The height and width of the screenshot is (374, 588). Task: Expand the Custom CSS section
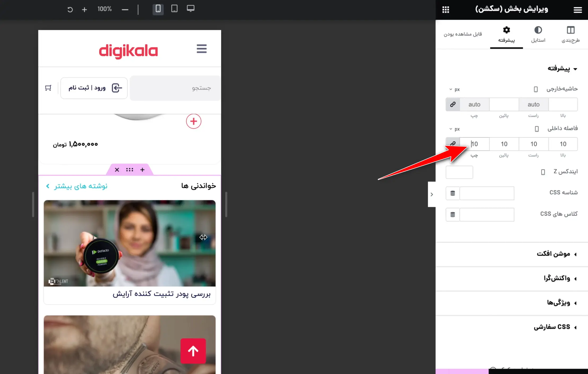tap(552, 327)
